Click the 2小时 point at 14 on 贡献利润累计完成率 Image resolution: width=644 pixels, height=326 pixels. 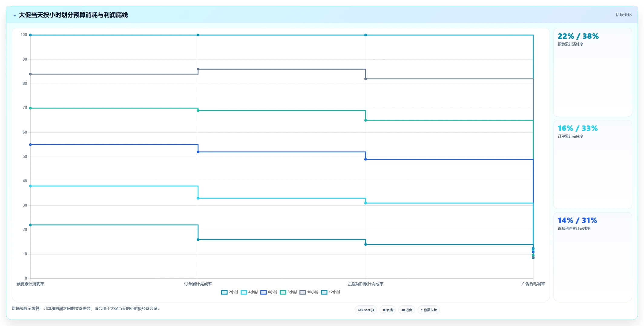pos(366,244)
